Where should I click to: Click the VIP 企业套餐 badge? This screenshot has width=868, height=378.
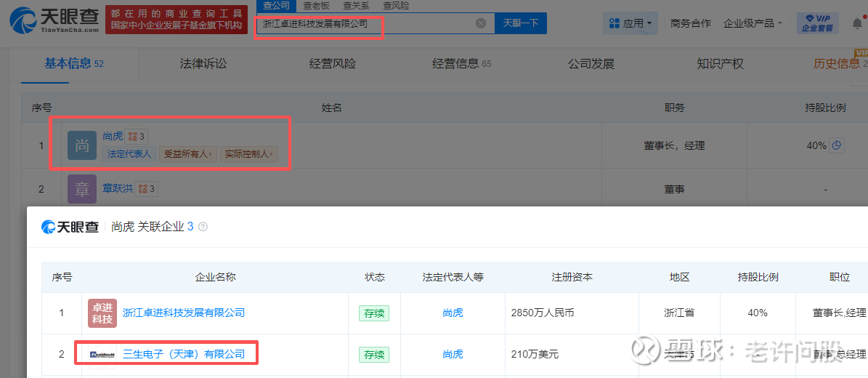pos(818,23)
